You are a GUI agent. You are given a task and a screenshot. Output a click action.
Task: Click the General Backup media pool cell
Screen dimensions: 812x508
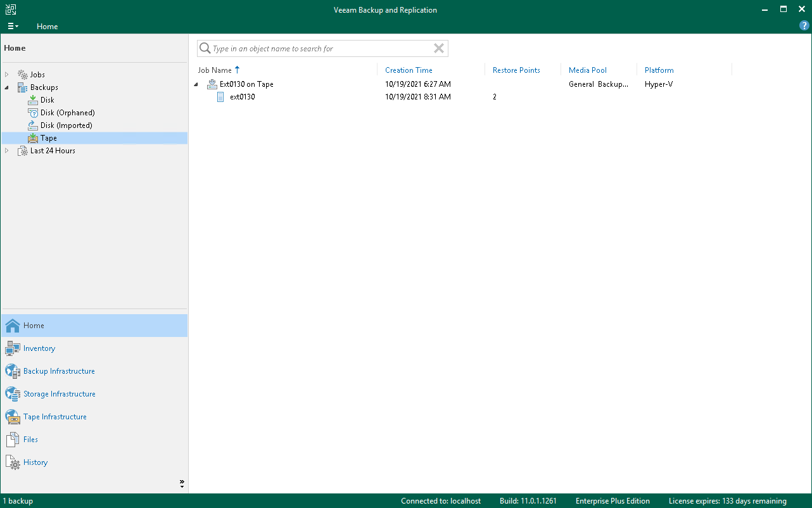point(599,84)
